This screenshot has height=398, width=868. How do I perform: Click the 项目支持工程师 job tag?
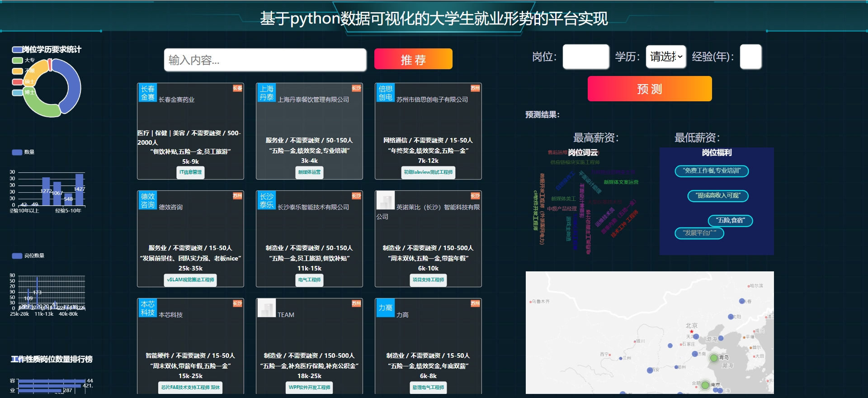pyautogui.click(x=428, y=280)
